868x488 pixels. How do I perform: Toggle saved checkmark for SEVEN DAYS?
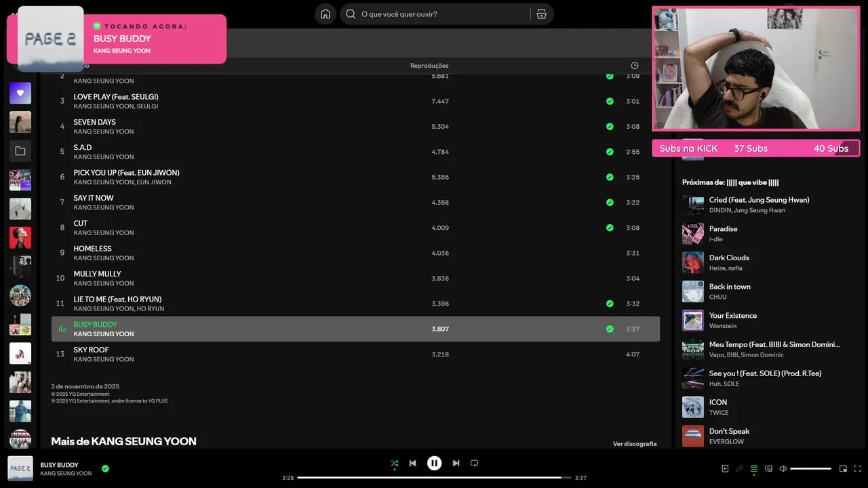click(x=610, y=127)
